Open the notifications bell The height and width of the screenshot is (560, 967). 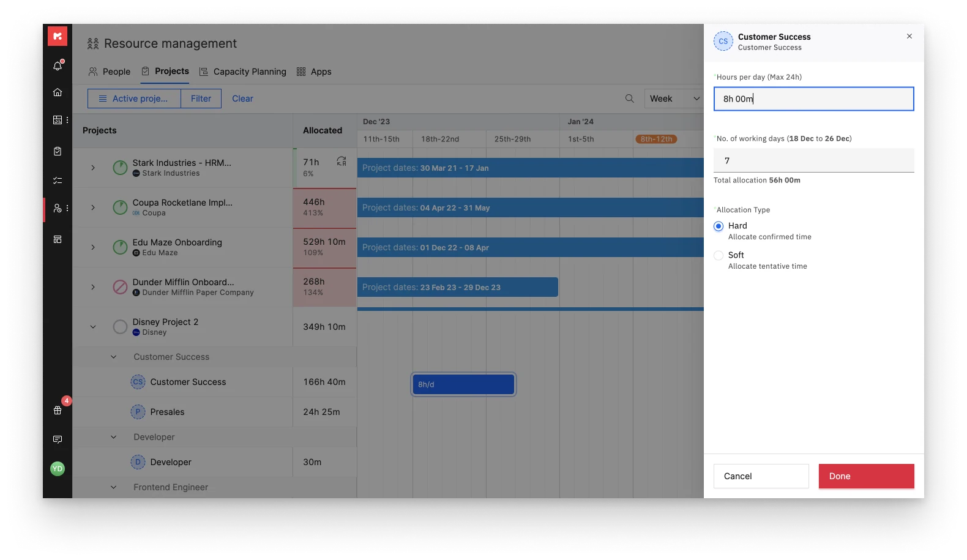(x=58, y=65)
